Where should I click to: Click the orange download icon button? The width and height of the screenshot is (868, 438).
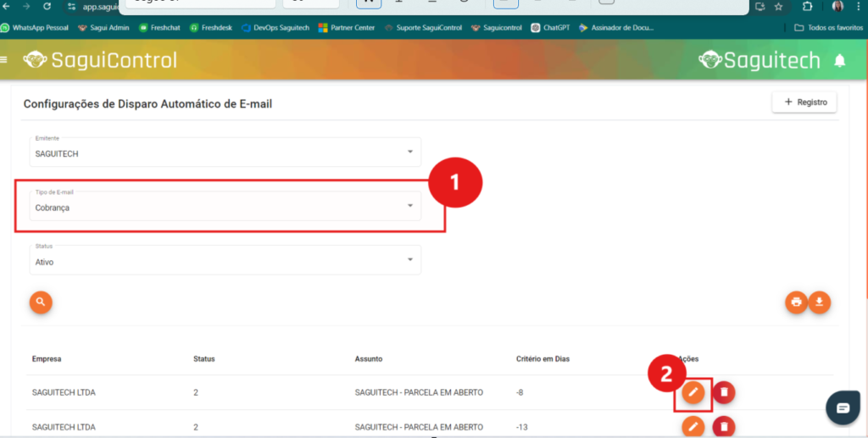tap(820, 302)
